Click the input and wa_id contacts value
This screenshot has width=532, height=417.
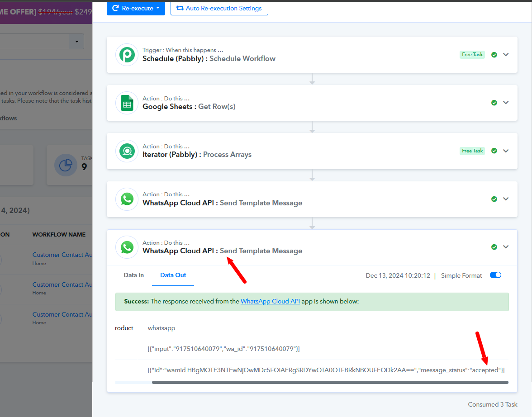click(223, 349)
